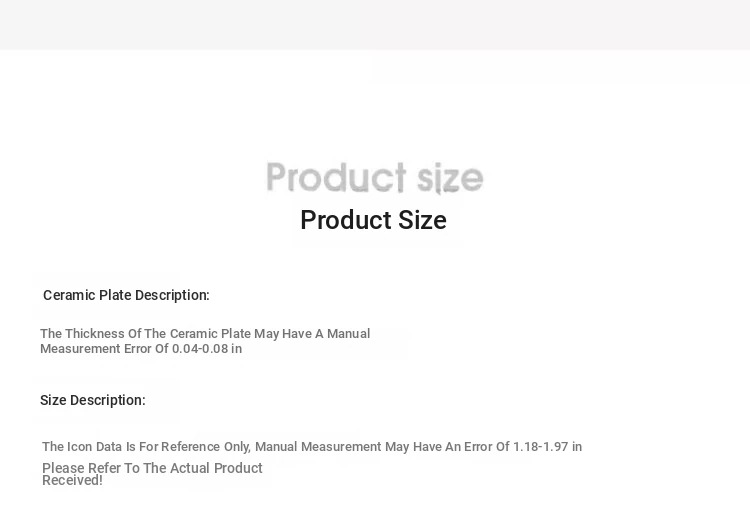The height and width of the screenshot is (511, 750).
Task: Click the word "Received!"
Action: [x=72, y=480]
